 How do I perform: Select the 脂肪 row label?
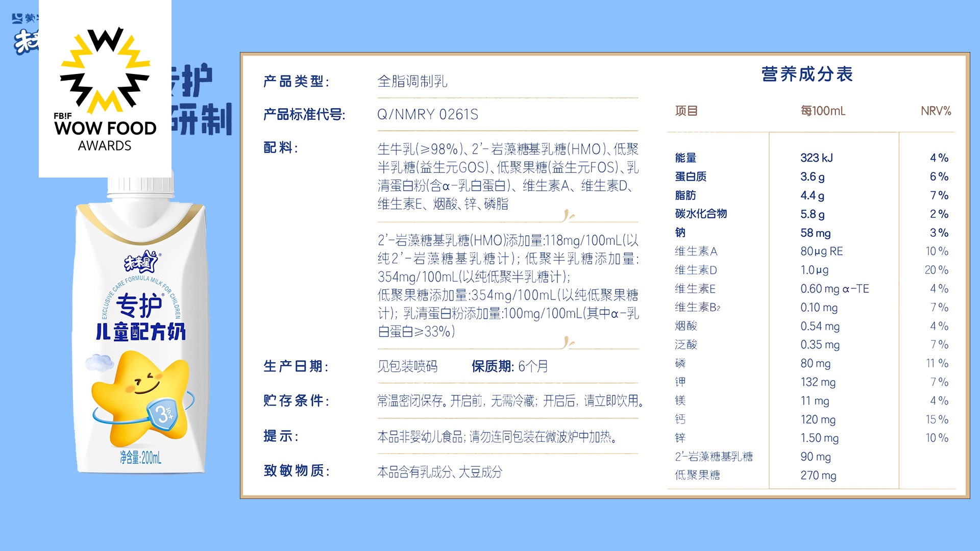[685, 195]
